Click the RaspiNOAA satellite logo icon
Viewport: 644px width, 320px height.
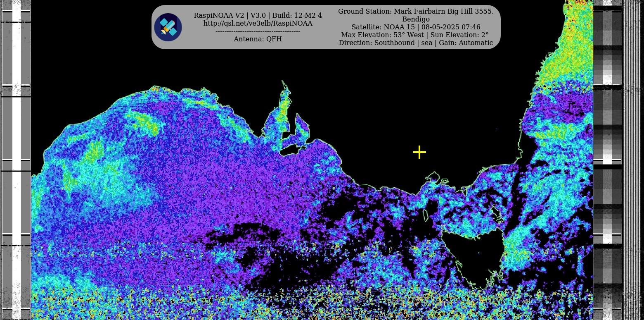(x=168, y=27)
